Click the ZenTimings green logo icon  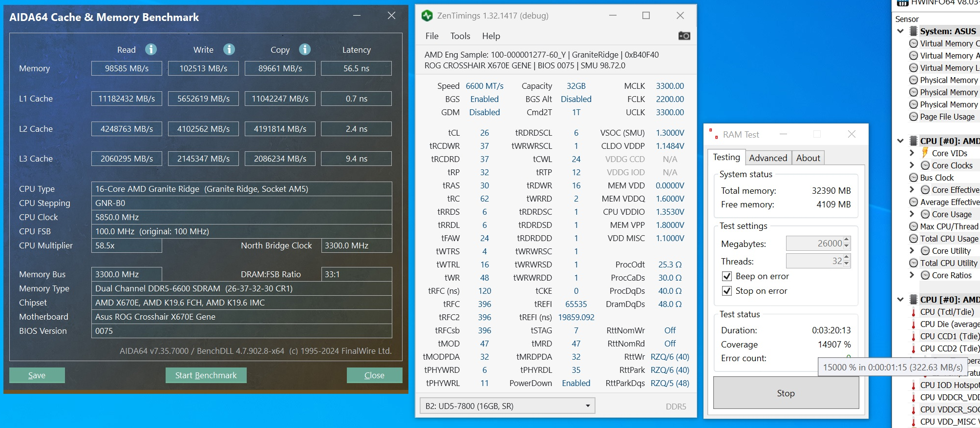tap(427, 16)
